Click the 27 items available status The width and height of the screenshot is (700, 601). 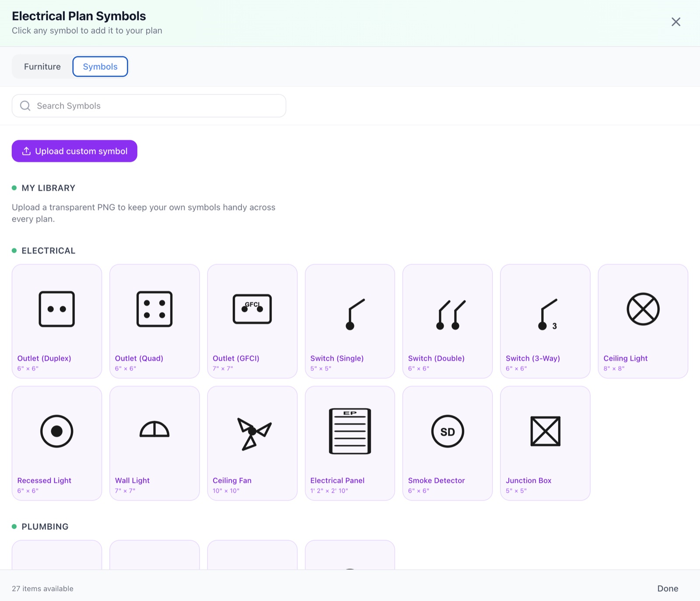tap(42, 588)
